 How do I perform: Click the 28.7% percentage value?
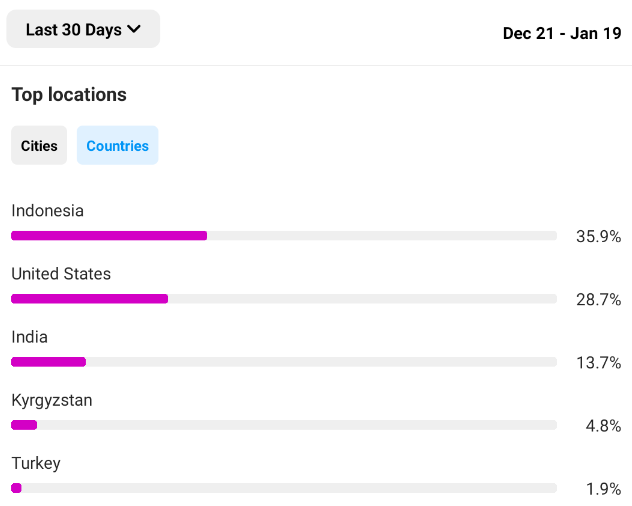tap(599, 300)
